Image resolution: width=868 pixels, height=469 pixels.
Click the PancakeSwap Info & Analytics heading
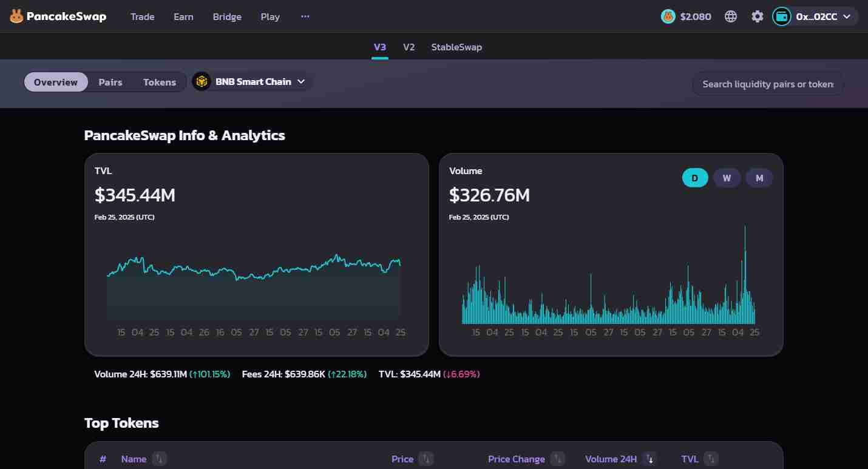point(185,135)
